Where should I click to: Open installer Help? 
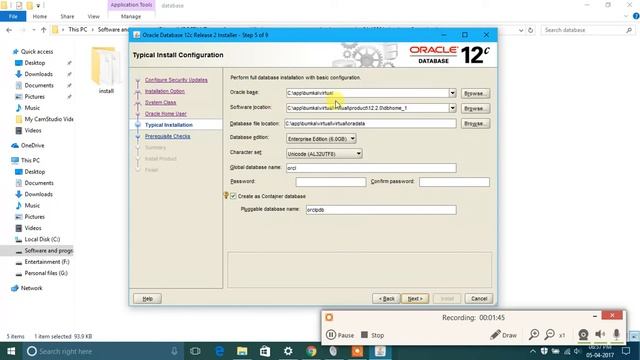click(x=147, y=299)
